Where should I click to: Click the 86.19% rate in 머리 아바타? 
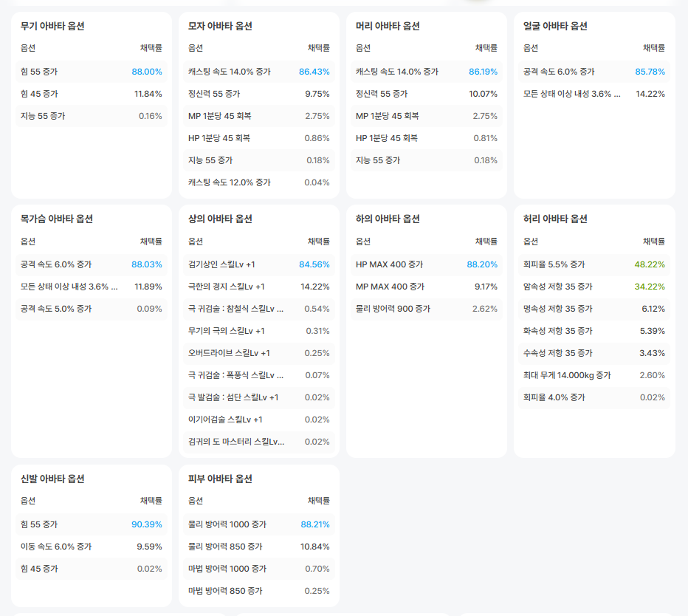483,72
